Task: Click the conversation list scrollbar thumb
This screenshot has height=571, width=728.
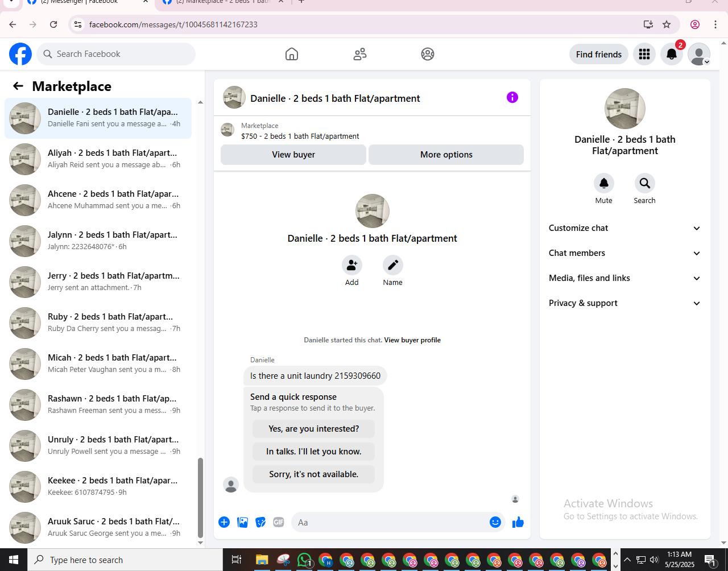Action: [x=200, y=498]
